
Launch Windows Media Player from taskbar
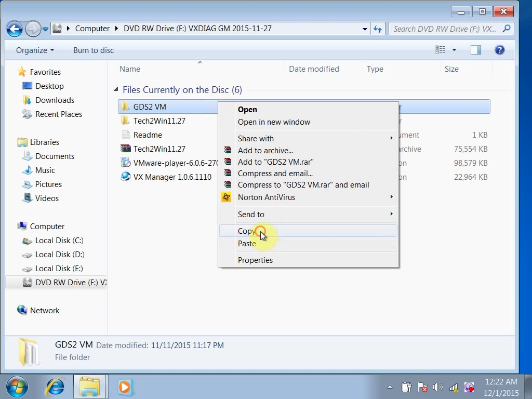click(x=125, y=387)
